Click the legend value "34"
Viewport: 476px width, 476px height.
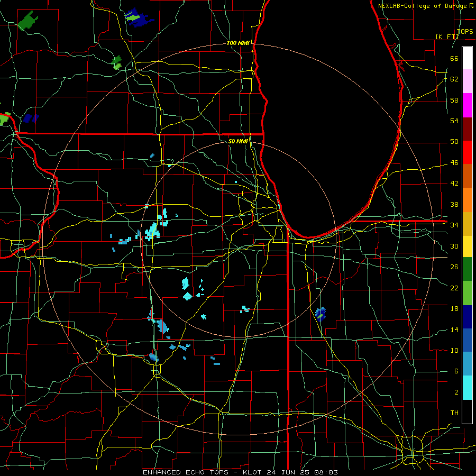point(454,225)
